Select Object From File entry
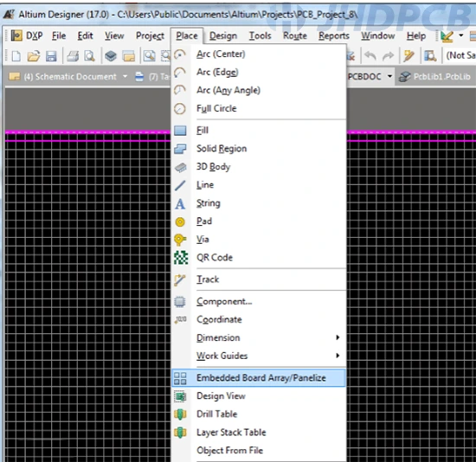Image resolution: width=476 pixels, height=462 pixels. pyautogui.click(x=259, y=451)
